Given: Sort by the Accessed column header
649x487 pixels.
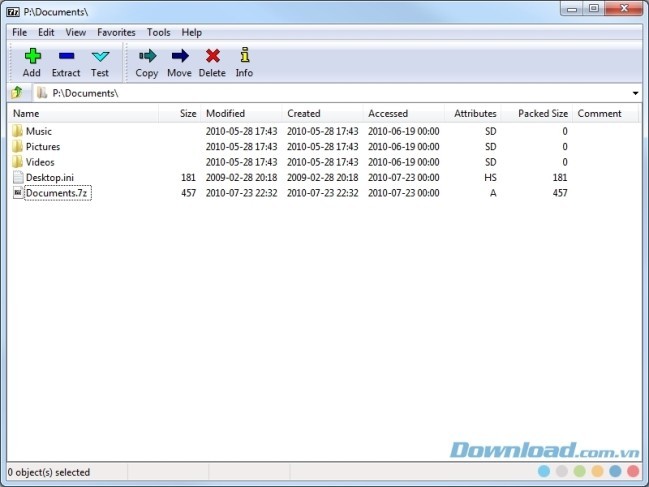Looking at the screenshot, I should (x=404, y=113).
